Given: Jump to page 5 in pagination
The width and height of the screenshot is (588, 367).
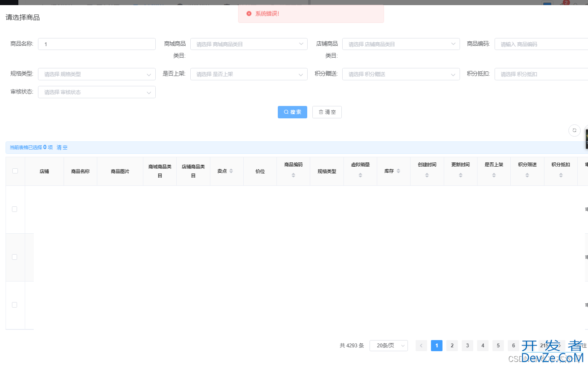Looking at the screenshot, I should pos(498,346).
